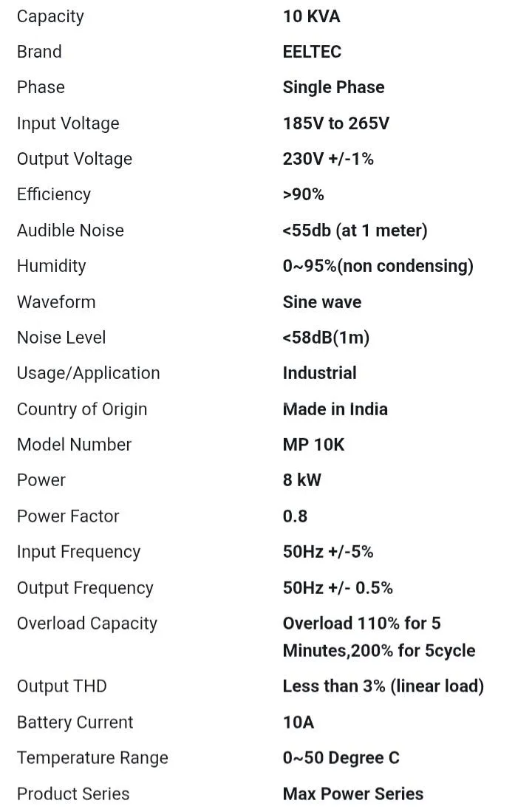This screenshot has width=532, height=809.
Task: Click the EELTEC brand name
Action: [312, 52]
